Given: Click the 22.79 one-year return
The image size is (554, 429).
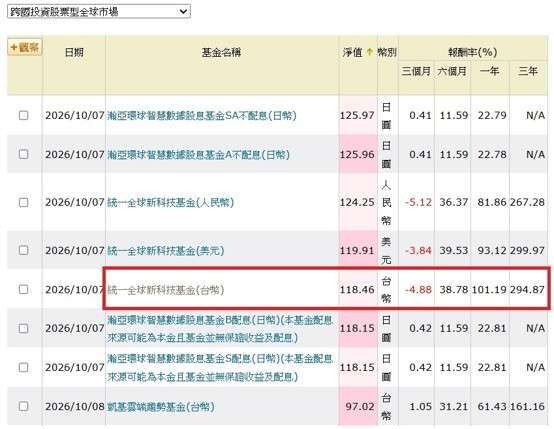Looking at the screenshot, I should click(x=492, y=115).
